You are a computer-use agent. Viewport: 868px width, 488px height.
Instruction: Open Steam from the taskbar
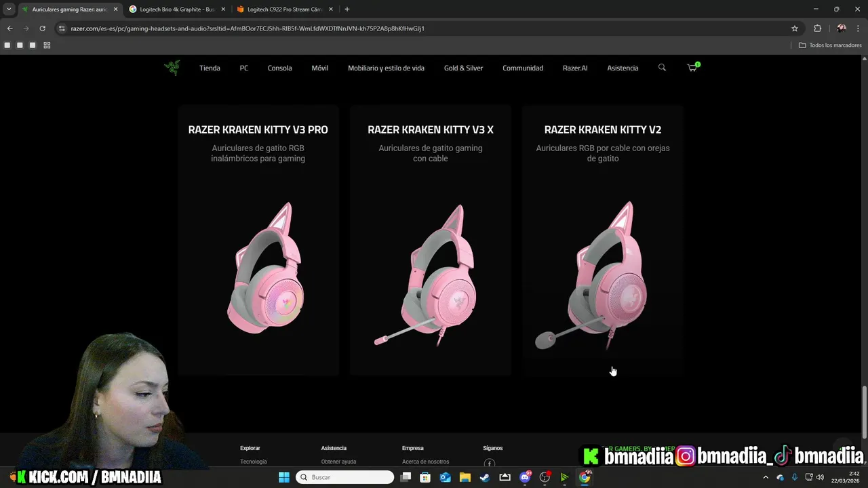[484, 477]
